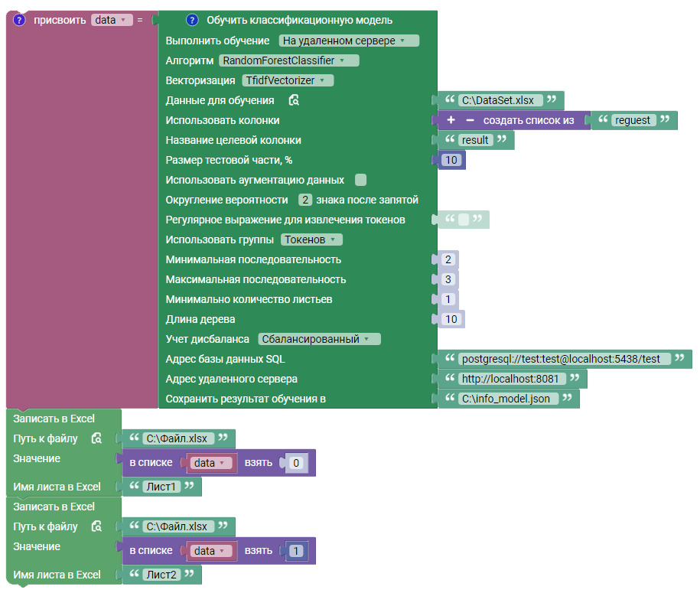
Task: Click the 'Адрес базы данных SQL' label
Action: [x=225, y=359]
